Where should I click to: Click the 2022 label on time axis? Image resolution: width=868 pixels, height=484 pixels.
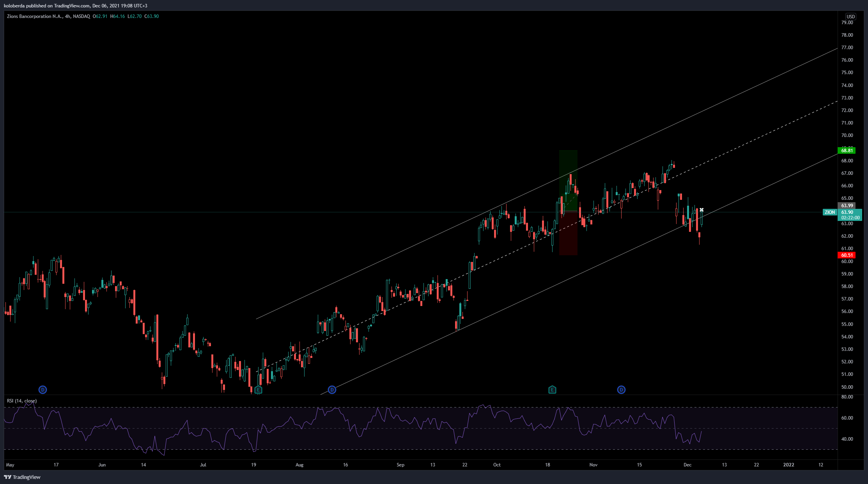point(789,465)
